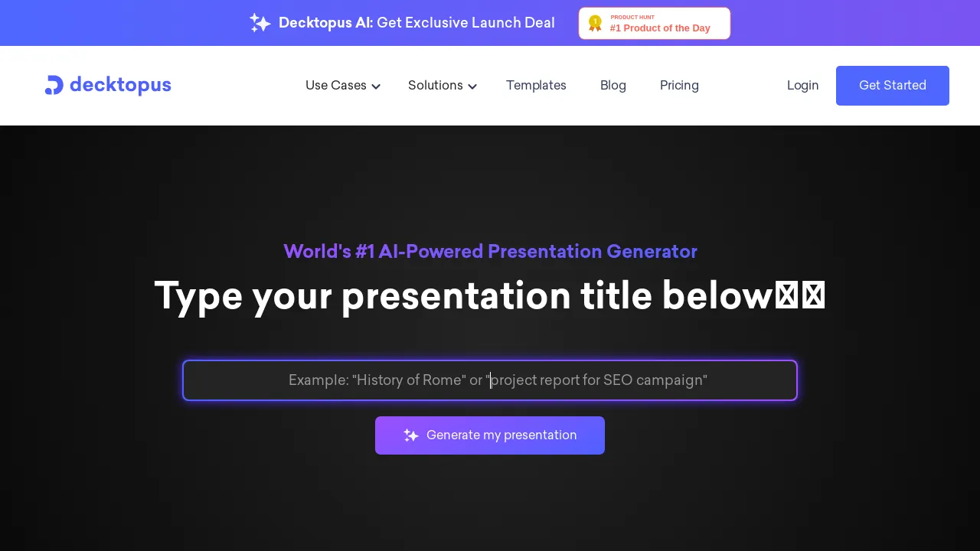View the Pricing page
The height and width of the screenshot is (551, 980).
click(x=679, y=86)
